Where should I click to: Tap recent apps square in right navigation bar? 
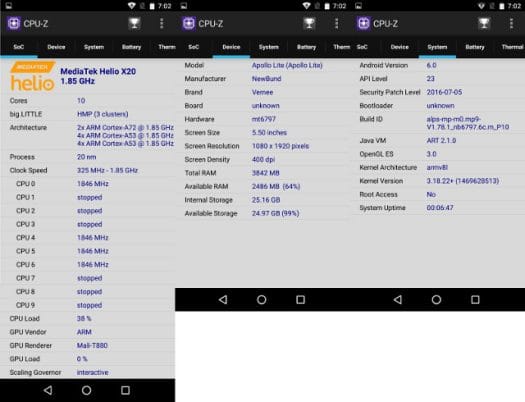[x=475, y=300]
